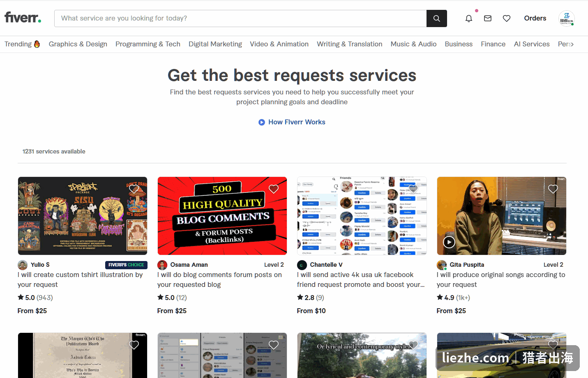Screen dimensions: 588x378
Task: Open the profile avatar menu
Action: tap(567, 18)
